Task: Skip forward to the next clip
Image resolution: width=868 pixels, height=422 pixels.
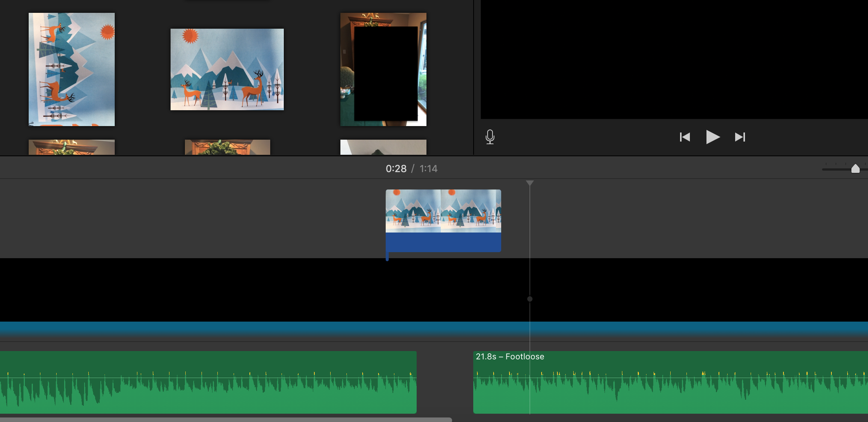Action: coord(740,137)
